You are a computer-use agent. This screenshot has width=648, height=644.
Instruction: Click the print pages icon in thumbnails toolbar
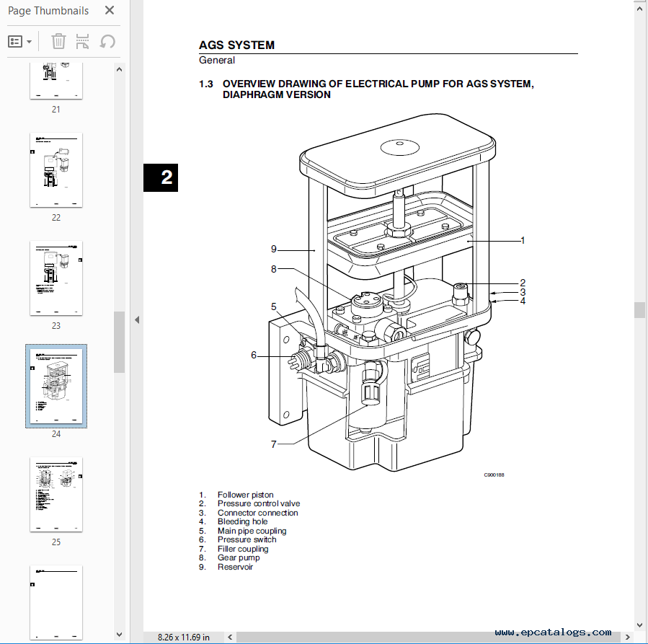tap(83, 41)
